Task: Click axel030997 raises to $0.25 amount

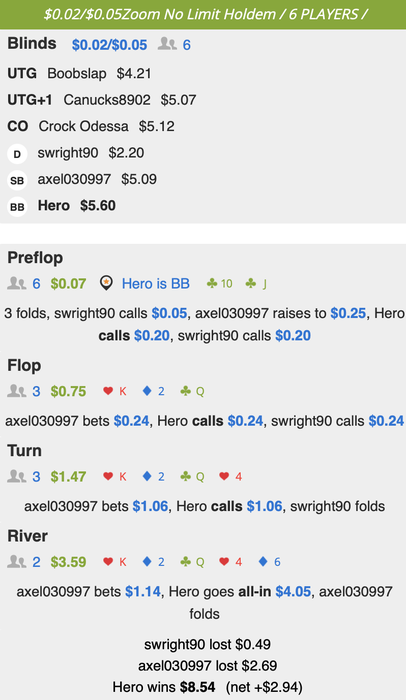Action: [348, 313]
